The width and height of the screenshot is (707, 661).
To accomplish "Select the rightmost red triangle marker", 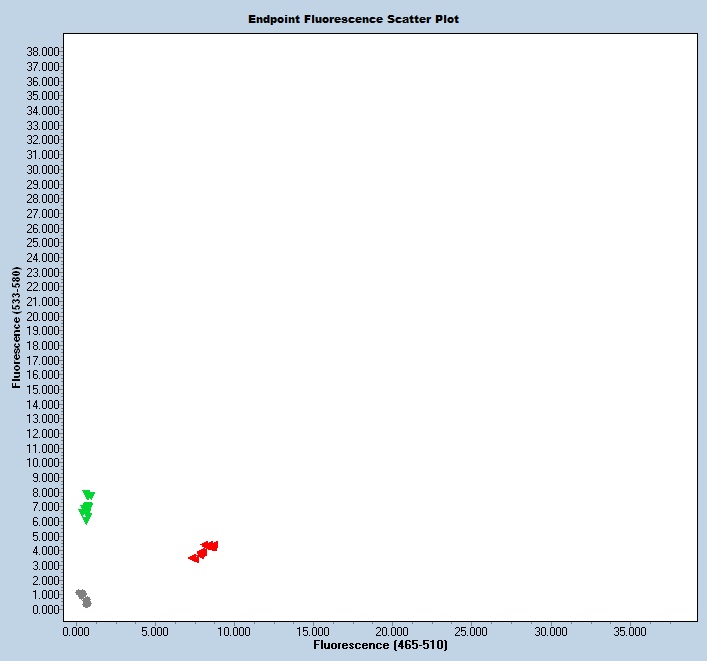I will tap(213, 545).
